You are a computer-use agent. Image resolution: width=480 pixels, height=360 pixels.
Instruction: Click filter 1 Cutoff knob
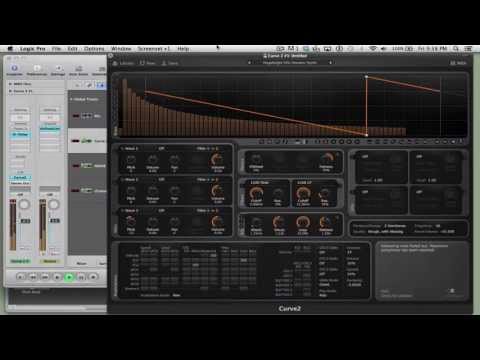(256, 193)
